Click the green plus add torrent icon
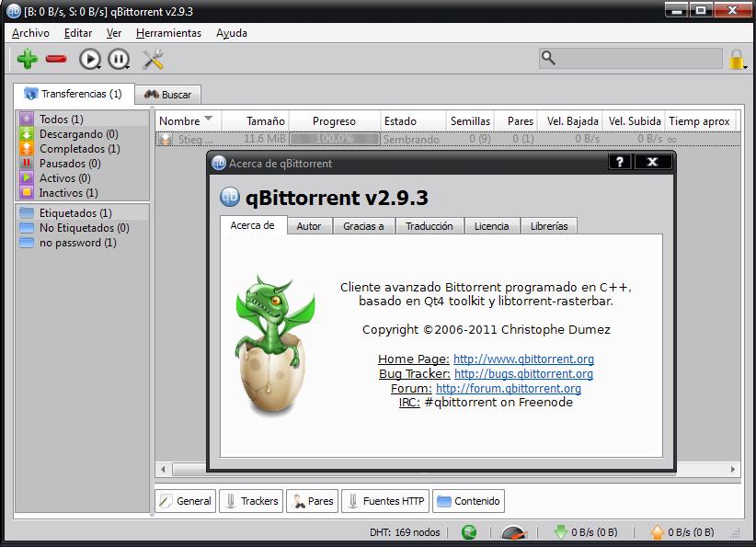 point(27,59)
